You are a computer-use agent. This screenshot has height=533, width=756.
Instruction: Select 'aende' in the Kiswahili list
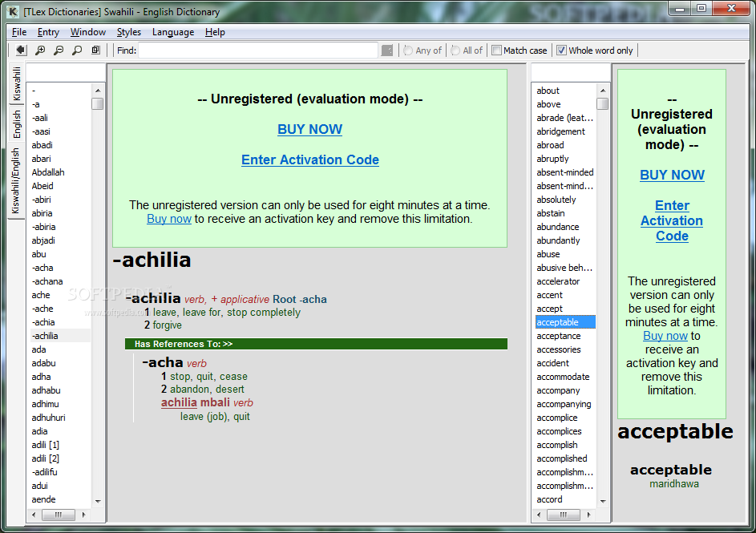(x=43, y=499)
